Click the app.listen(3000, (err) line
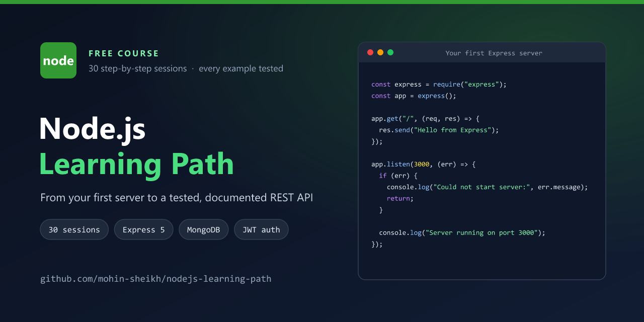Viewport: 644px width, 322px height. point(424,164)
